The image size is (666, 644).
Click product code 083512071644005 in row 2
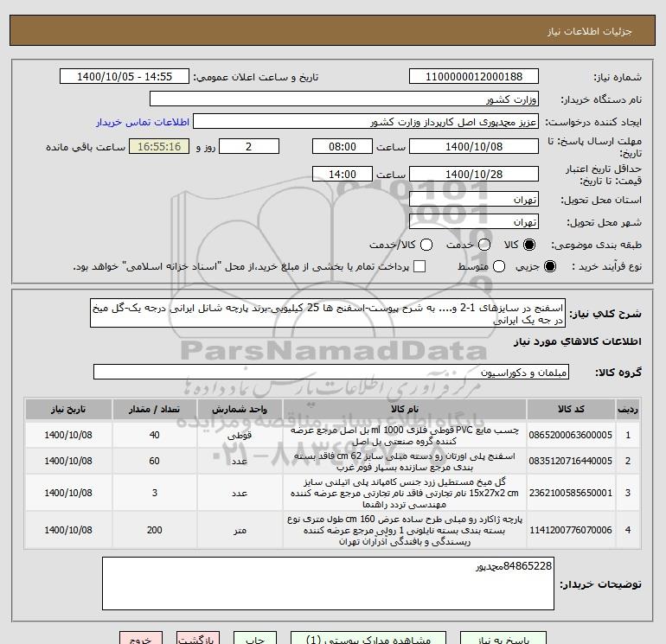pyautogui.click(x=571, y=461)
